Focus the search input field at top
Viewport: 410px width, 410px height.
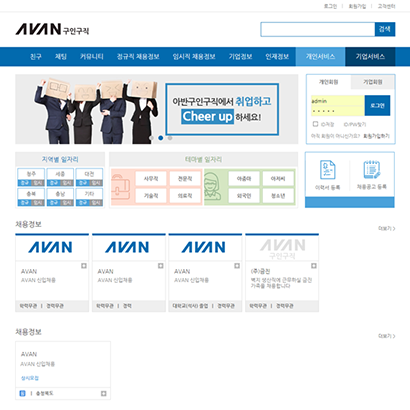(318, 29)
